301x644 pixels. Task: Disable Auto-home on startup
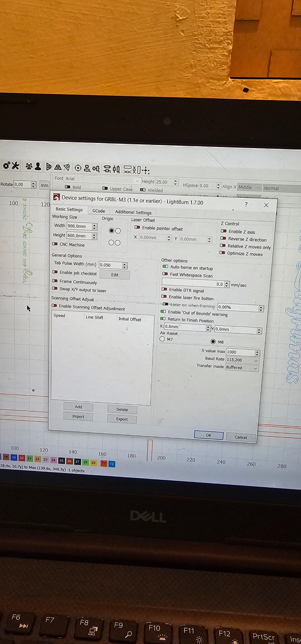tap(165, 266)
